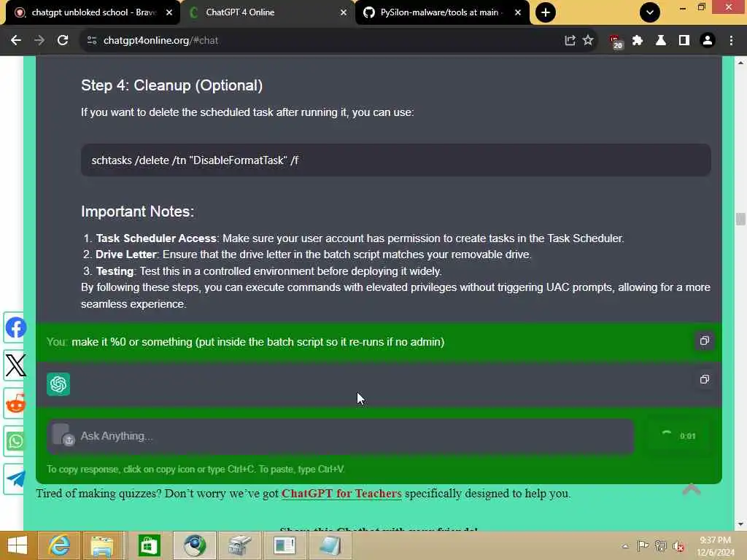Click the page vertical scrollbar thumb
The width and height of the screenshot is (747, 560).
click(x=740, y=219)
